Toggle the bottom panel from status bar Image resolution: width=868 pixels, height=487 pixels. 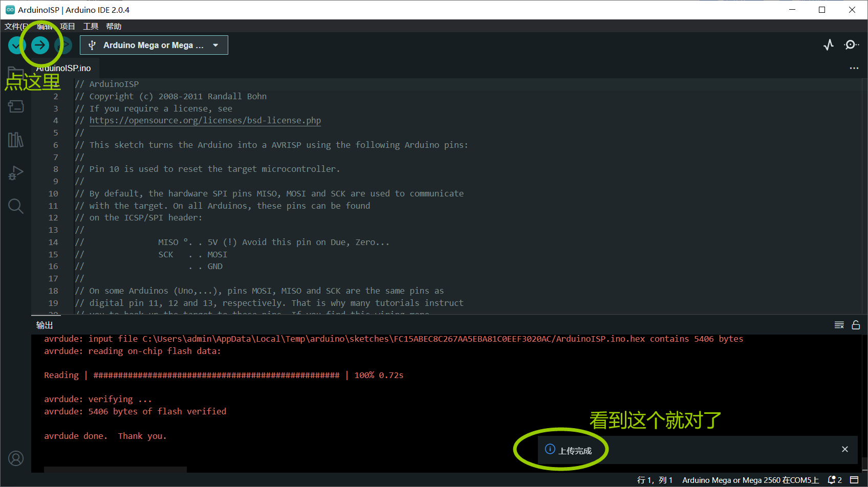click(x=854, y=480)
